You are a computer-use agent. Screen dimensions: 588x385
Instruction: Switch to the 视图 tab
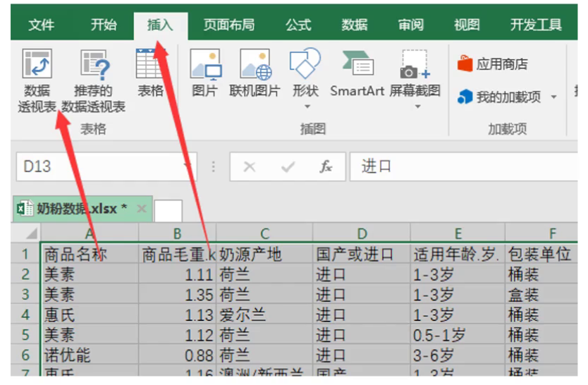pos(467,25)
